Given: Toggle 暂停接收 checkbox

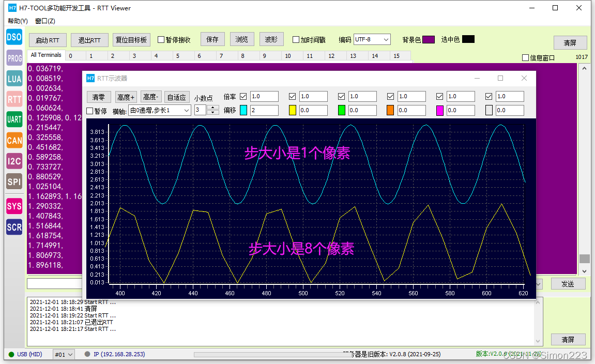Looking at the screenshot, I should click(161, 39).
